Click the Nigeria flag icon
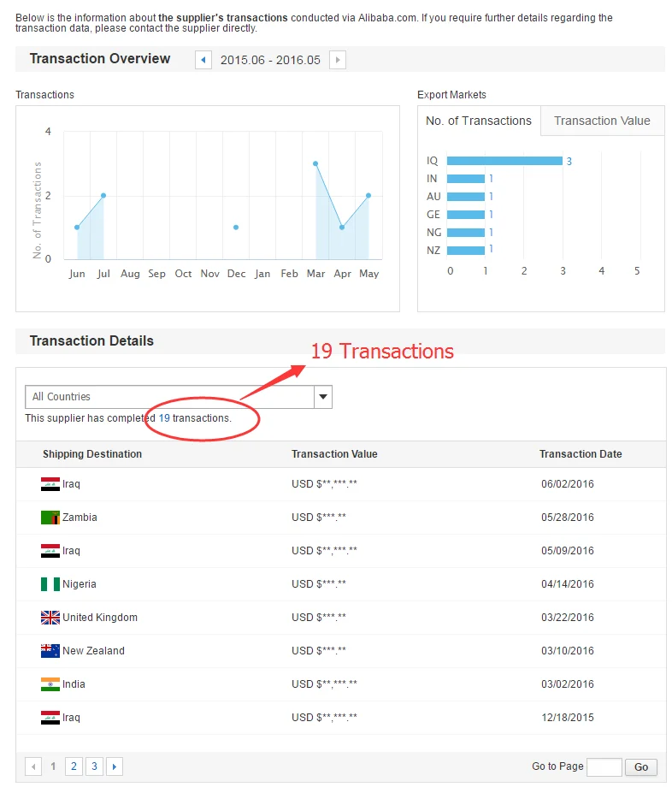The height and width of the screenshot is (787, 672). (50, 584)
